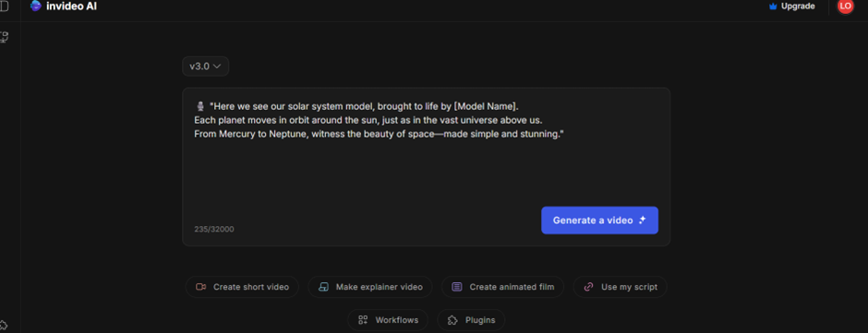Click the monitor icon in left sidebar
Viewport: 868px width, 333px height.
(x=4, y=38)
